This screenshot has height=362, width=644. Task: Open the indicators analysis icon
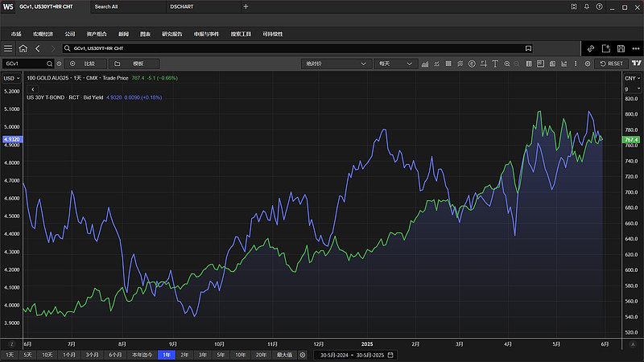[x=436, y=64]
